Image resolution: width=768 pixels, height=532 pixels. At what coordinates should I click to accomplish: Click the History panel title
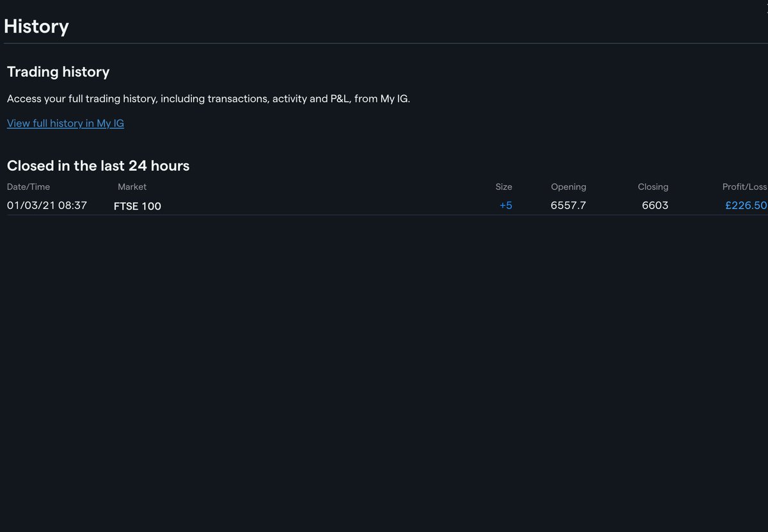pyautogui.click(x=36, y=26)
